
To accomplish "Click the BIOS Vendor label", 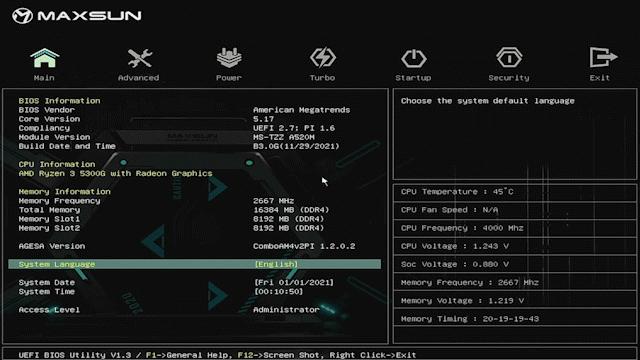I will (x=47, y=110).
